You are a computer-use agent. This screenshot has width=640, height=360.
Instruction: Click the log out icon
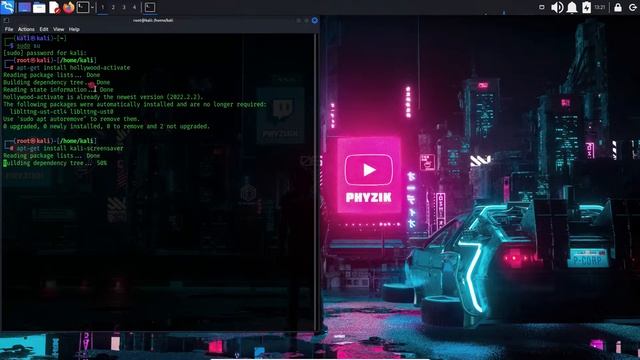633,7
